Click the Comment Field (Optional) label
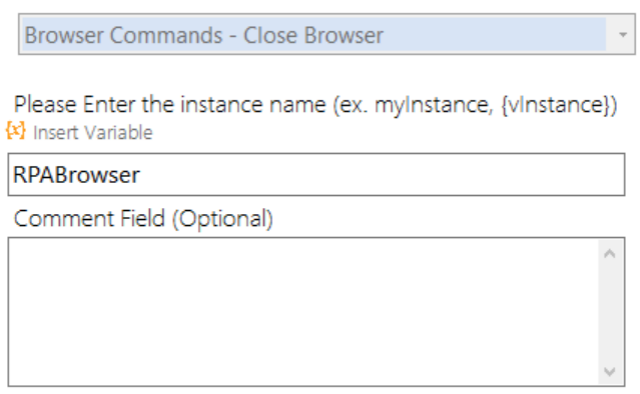640x394 pixels. click(143, 219)
